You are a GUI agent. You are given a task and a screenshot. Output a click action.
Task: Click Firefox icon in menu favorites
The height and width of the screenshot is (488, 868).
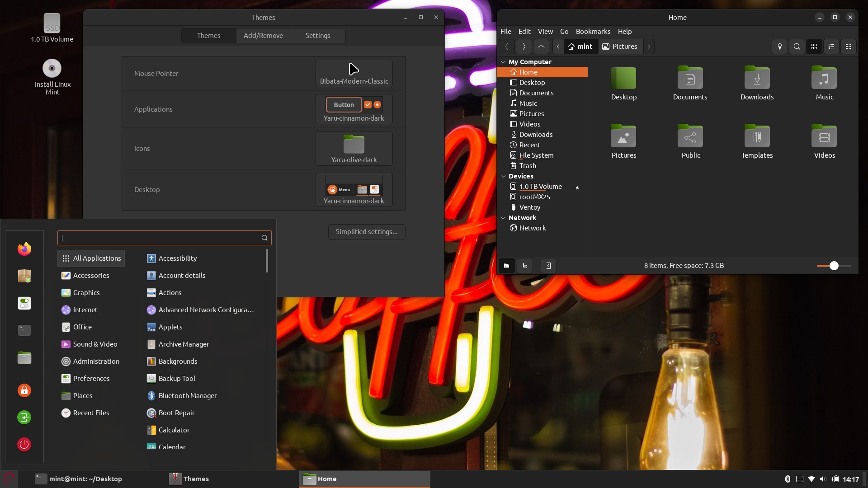pos(24,249)
